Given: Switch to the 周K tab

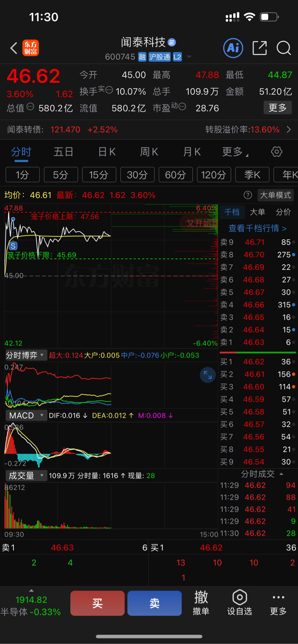Looking at the screenshot, I should [149, 152].
